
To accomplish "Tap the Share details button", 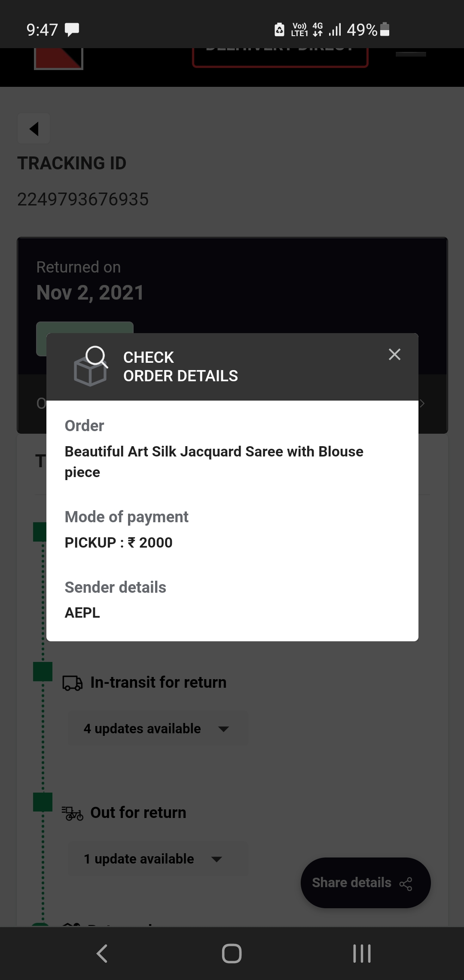I will point(365,882).
